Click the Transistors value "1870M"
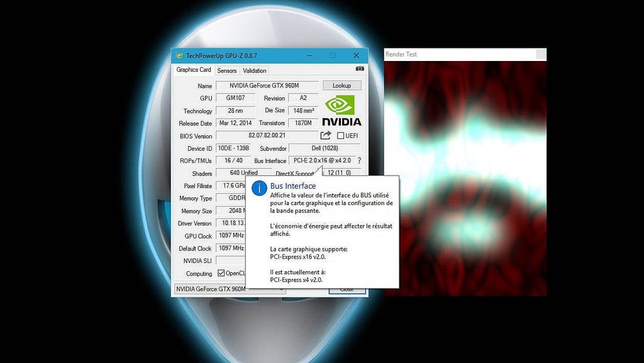Viewport: 644px width, 363px height. (303, 123)
